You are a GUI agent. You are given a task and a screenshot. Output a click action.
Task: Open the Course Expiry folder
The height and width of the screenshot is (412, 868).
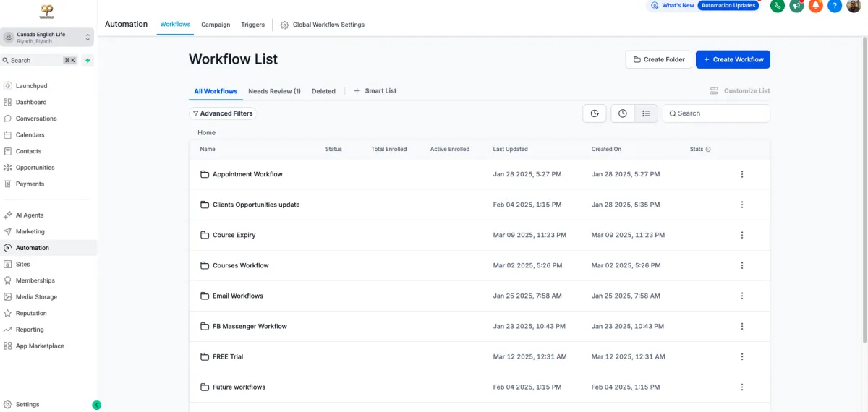pos(234,235)
